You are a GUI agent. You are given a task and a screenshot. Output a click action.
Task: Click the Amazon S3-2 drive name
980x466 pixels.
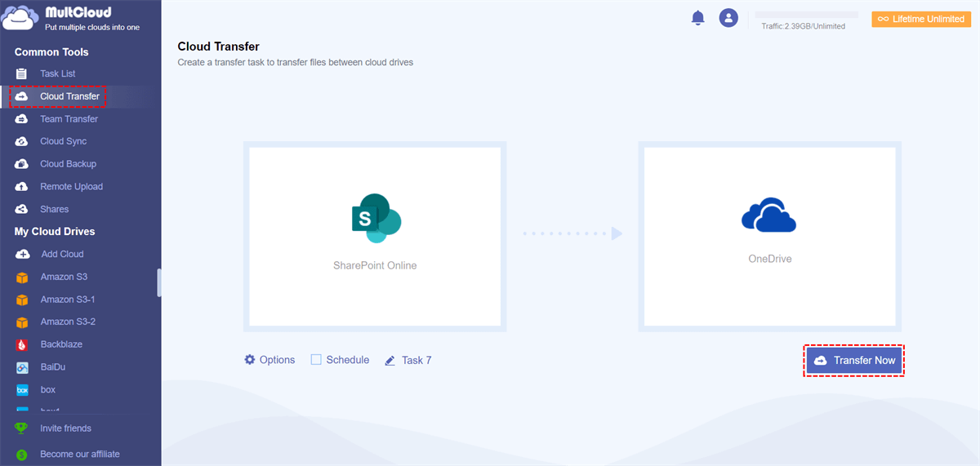point(68,322)
